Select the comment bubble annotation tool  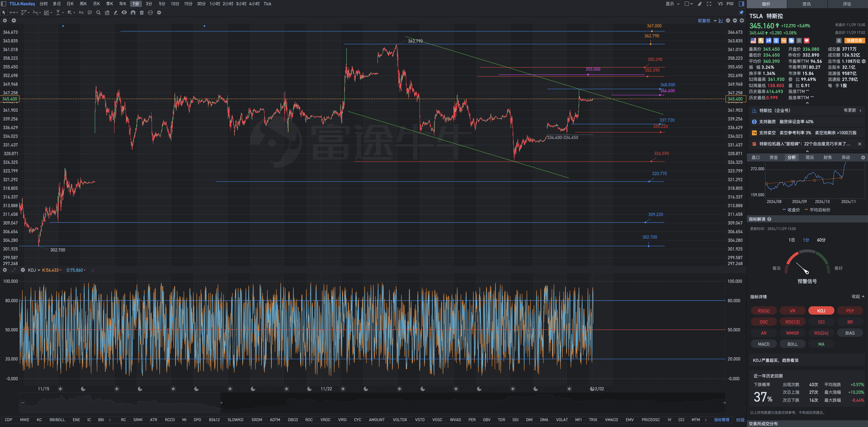coord(90,12)
